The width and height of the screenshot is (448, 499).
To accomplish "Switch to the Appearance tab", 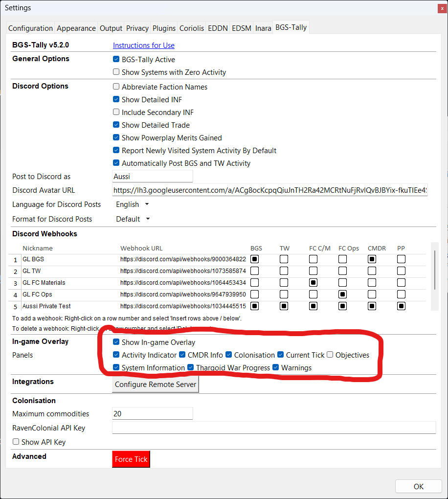I will (76, 28).
